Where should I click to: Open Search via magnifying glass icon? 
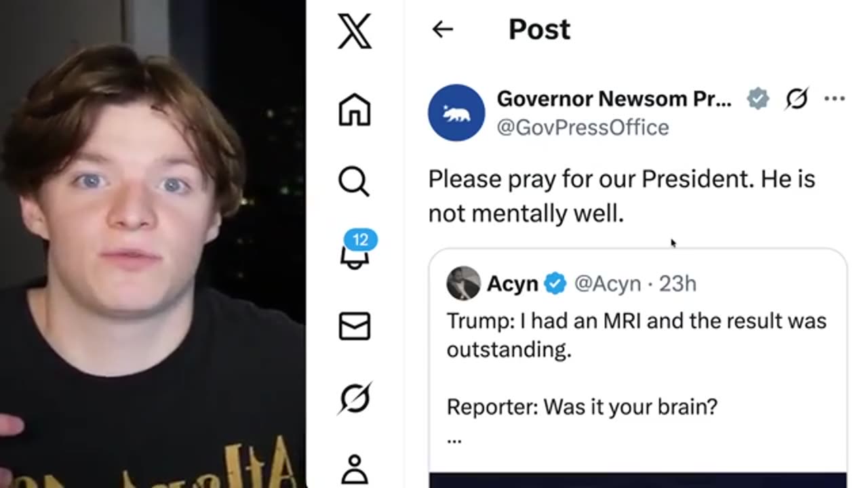(354, 182)
